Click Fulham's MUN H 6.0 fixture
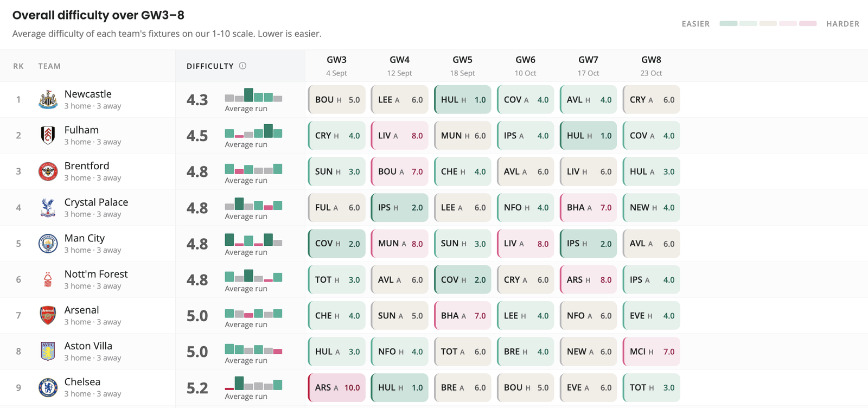 tap(463, 136)
